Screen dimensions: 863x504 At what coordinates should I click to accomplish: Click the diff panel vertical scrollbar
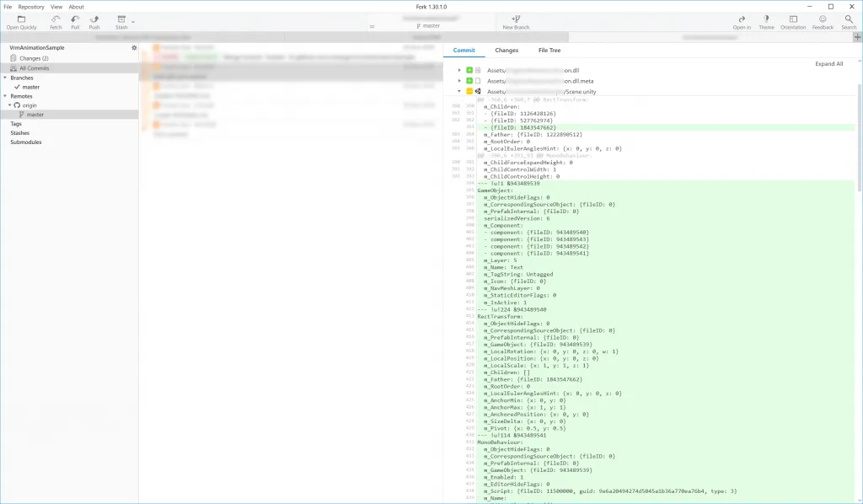[x=859, y=137]
